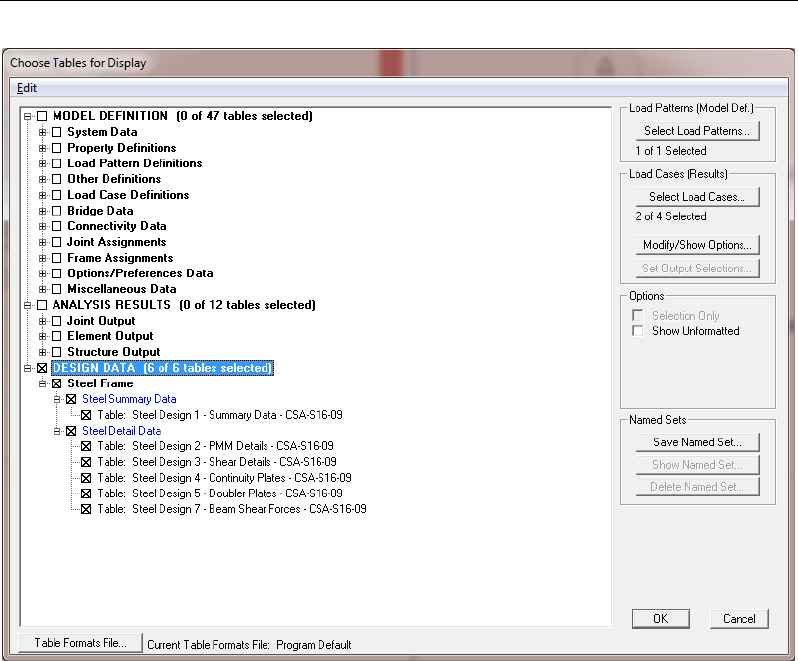
Task: Select the Steel Summary Data label
Action: point(129,399)
